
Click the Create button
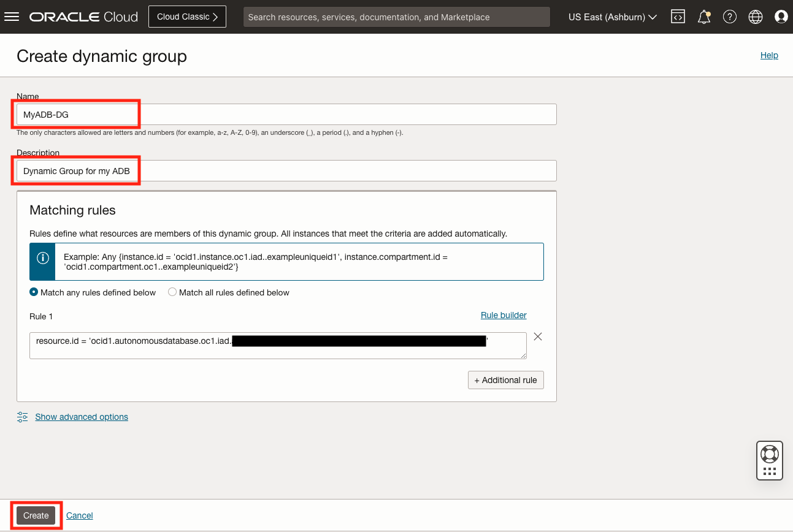tap(36, 515)
